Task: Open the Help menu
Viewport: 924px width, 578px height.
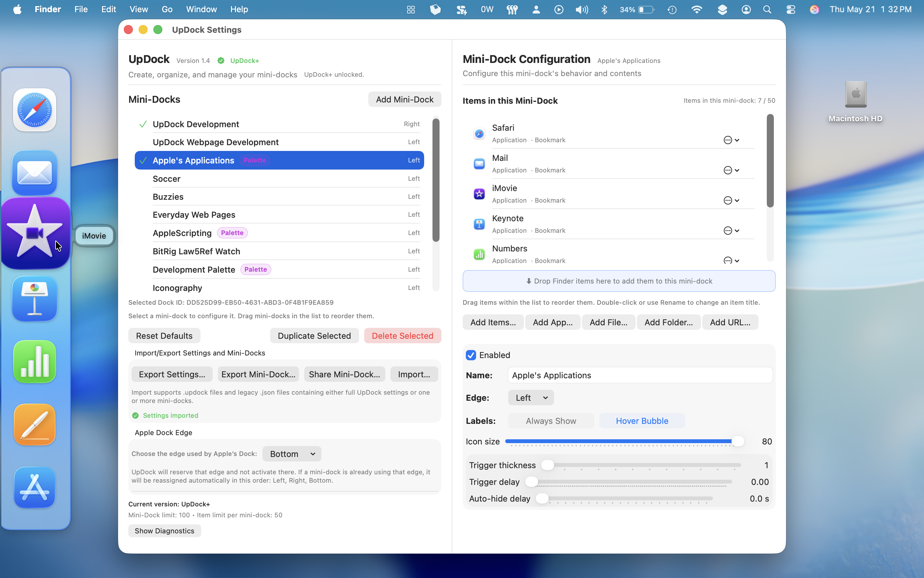Action: coord(239,9)
